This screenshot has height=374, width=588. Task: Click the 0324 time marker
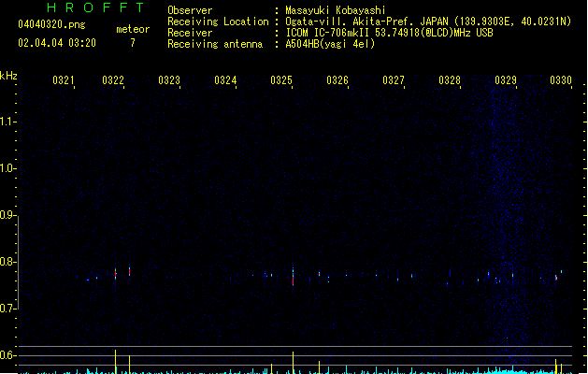pos(225,80)
